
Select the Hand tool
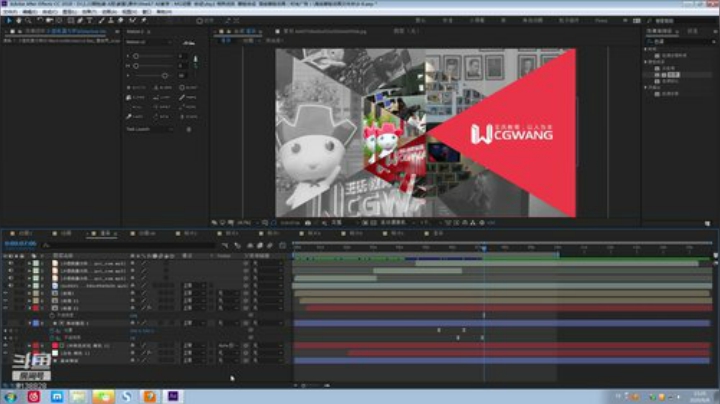(x=18, y=21)
